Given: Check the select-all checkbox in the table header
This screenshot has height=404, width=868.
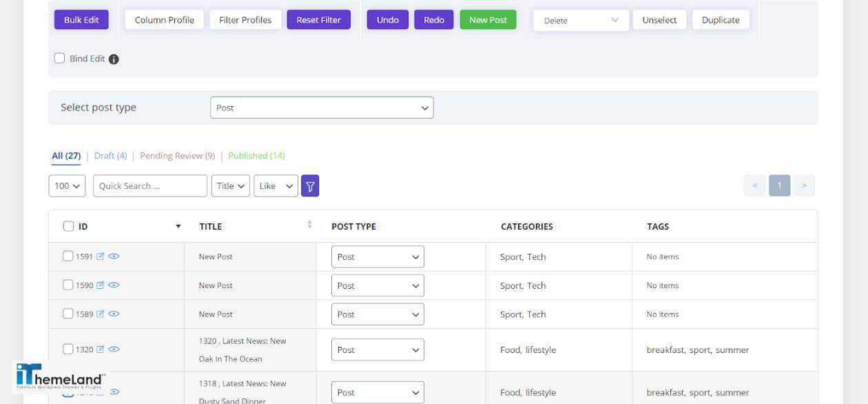Looking at the screenshot, I should (x=68, y=225).
